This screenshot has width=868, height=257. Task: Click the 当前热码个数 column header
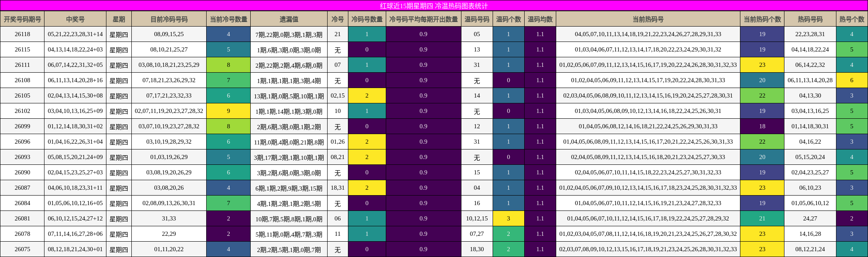tap(762, 19)
